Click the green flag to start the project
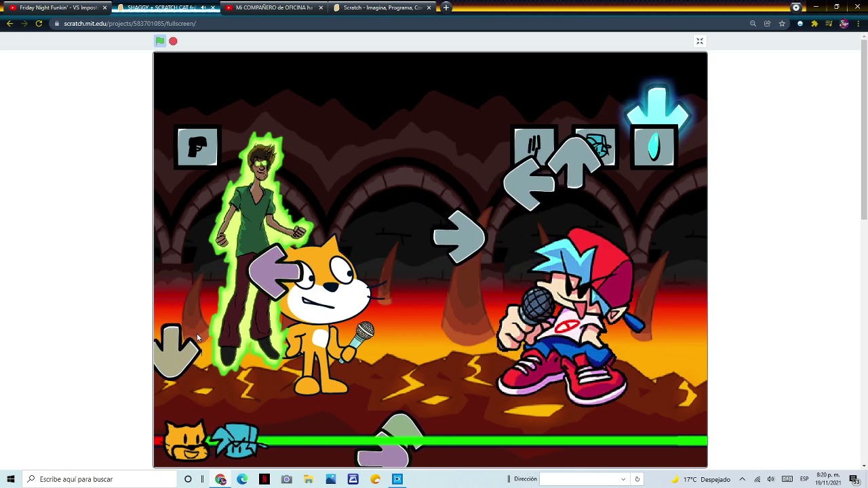This screenshot has width=868, height=488. coord(160,41)
